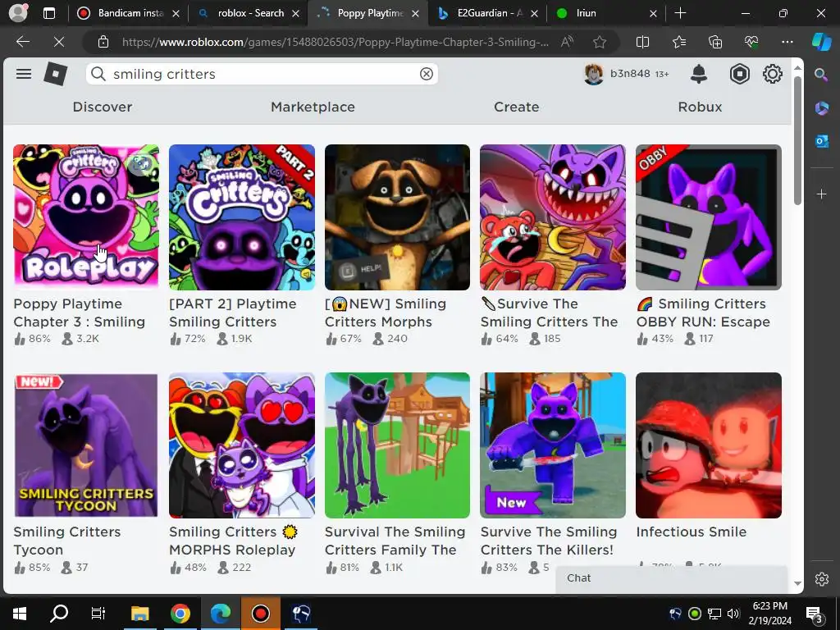Add this page to favorites star

point(600,42)
